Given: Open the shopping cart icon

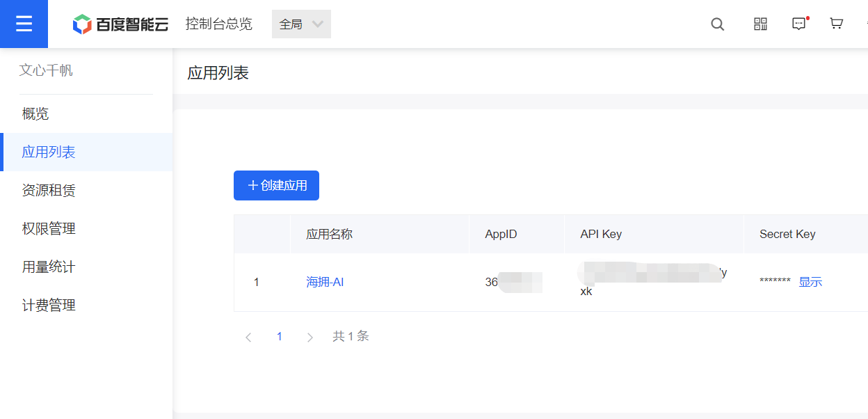Looking at the screenshot, I should point(837,24).
